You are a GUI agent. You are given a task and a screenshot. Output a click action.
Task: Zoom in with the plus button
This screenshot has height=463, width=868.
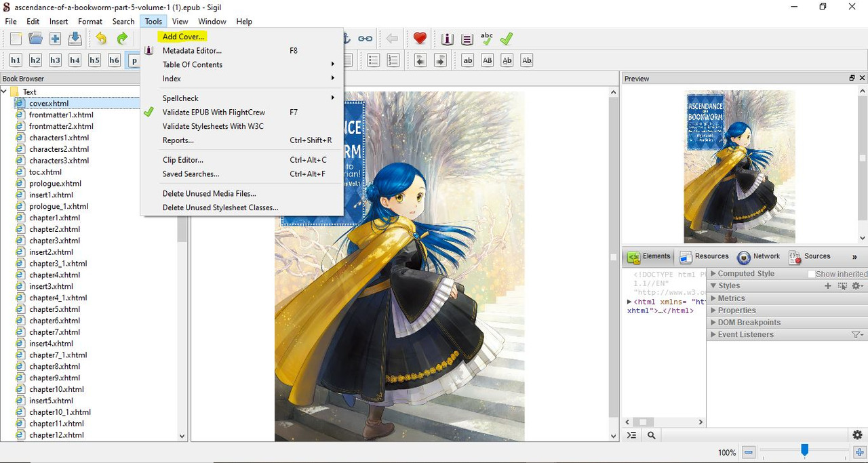click(859, 452)
